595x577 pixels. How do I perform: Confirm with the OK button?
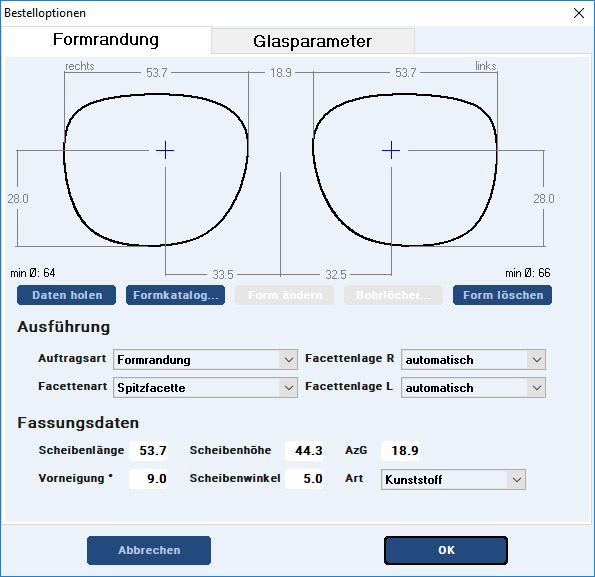446,550
